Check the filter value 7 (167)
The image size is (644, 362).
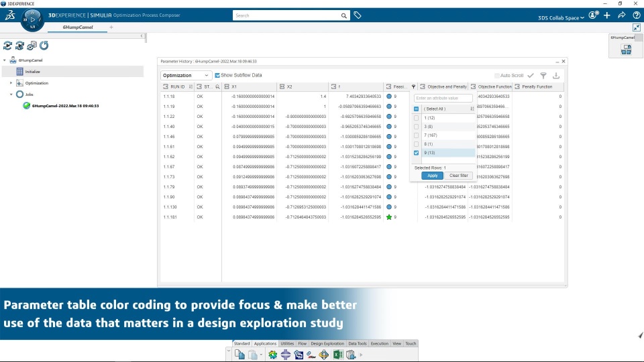point(416,135)
